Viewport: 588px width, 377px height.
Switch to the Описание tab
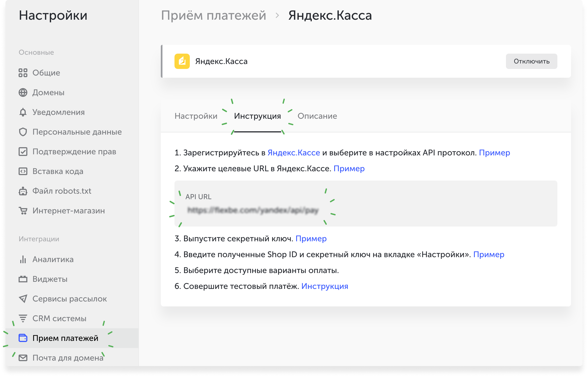(317, 116)
